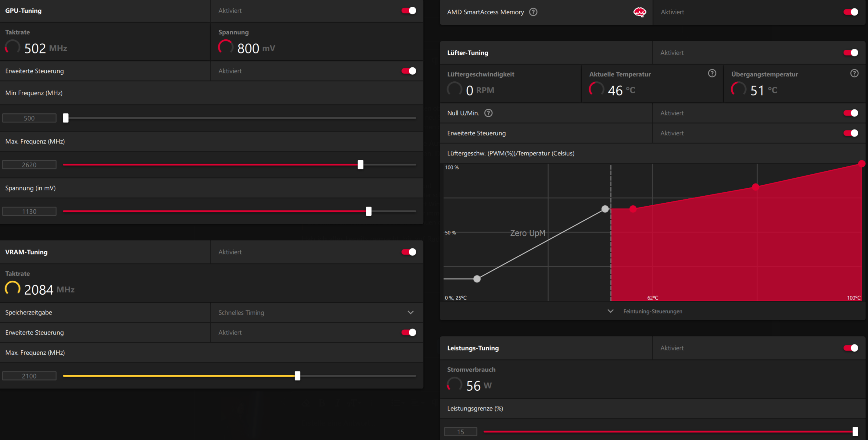This screenshot has height=440, width=868.
Task: Click the VRAM Max. Frequenz field showing 2100
Action: coord(29,376)
